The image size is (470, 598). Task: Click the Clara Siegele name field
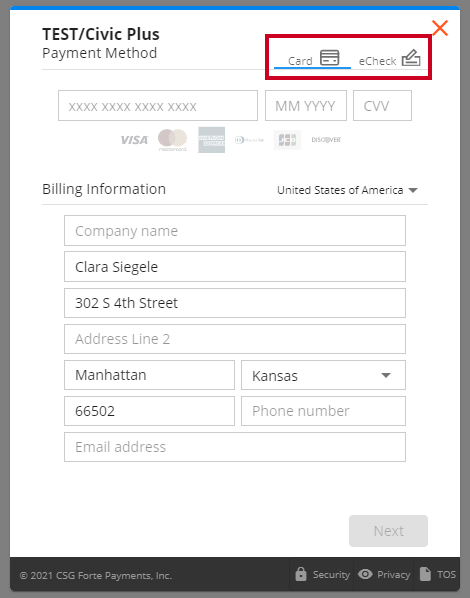(x=235, y=267)
